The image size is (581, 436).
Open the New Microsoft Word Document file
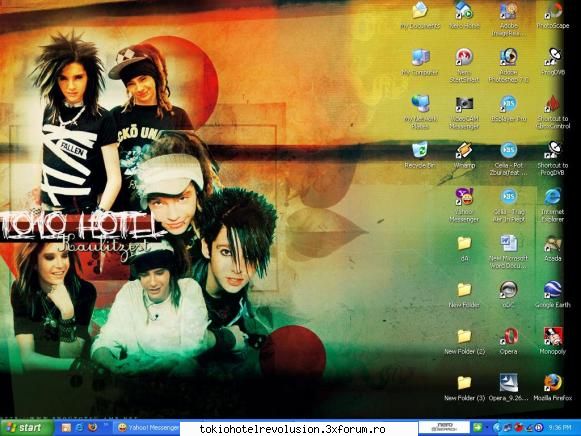point(508,252)
